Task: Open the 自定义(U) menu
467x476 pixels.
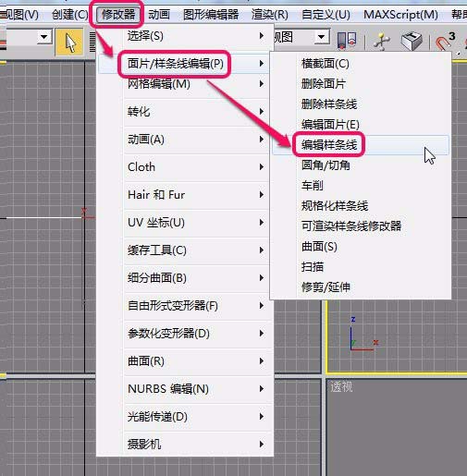Action: pos(326,15)
